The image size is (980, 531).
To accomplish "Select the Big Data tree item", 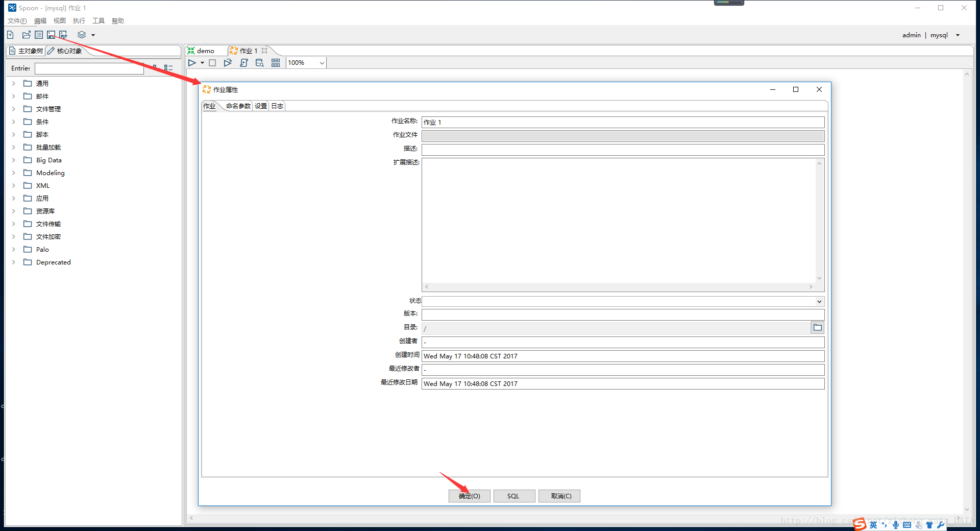I will pyautogui.click(x=48, y=160).
